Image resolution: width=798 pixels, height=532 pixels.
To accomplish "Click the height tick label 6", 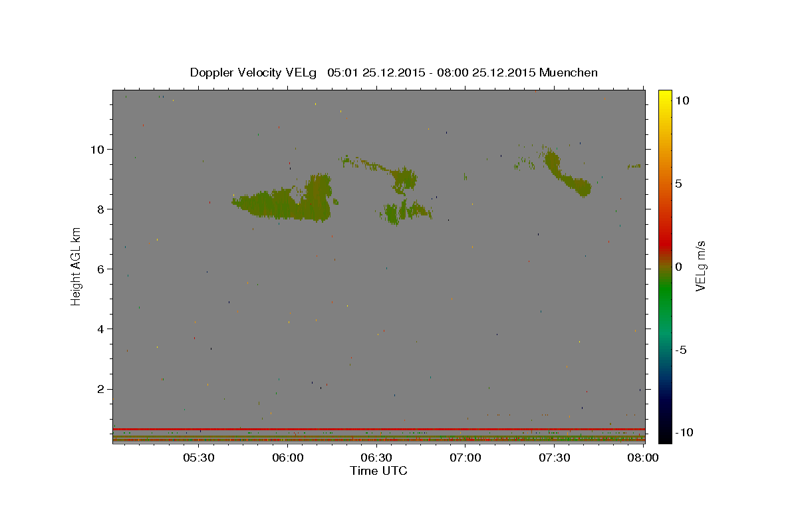I will pyautogui.click(x=102, y=269).
